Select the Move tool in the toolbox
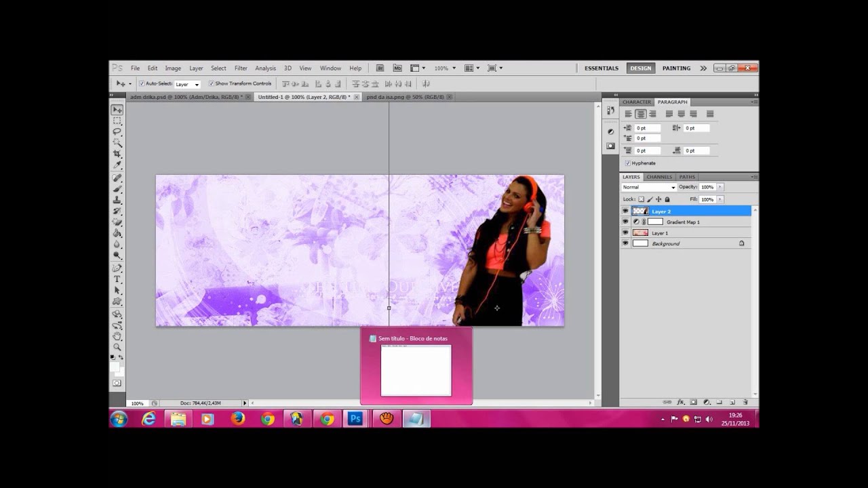The width and height of the screenshot is (868, 488). 117,110
